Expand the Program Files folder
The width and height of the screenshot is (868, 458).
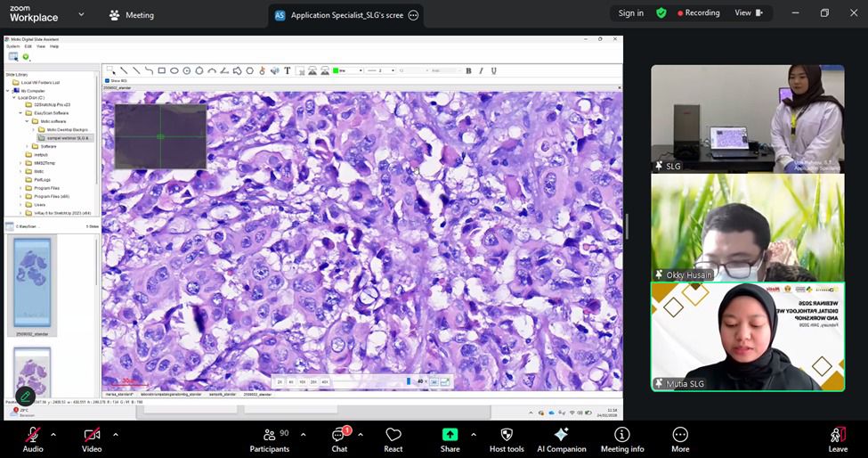(x=20, y=188)
